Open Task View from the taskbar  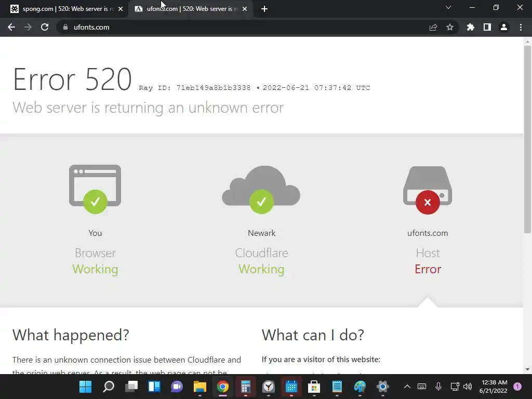pyautogui.click(x=131, y=387)
